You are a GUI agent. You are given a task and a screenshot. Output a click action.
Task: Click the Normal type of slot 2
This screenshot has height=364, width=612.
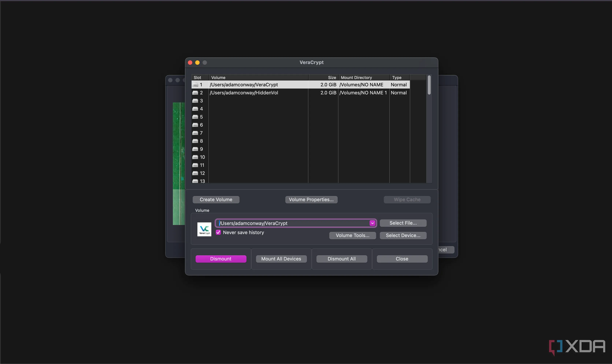pyautogui.click(x=399, y=93)
